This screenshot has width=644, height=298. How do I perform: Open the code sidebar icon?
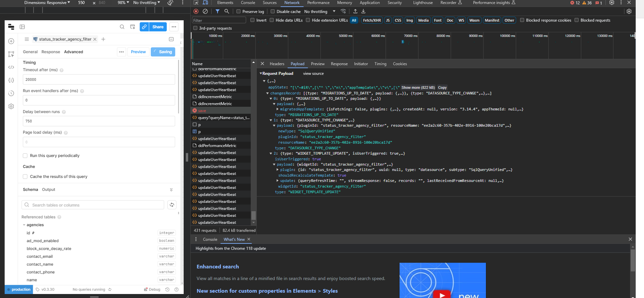tap(11, 67)
